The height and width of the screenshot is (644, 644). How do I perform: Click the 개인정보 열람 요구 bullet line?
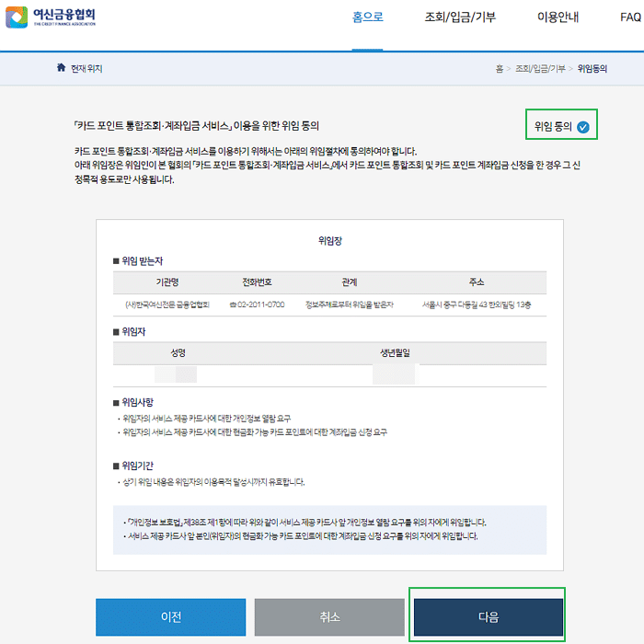(204, 419)
